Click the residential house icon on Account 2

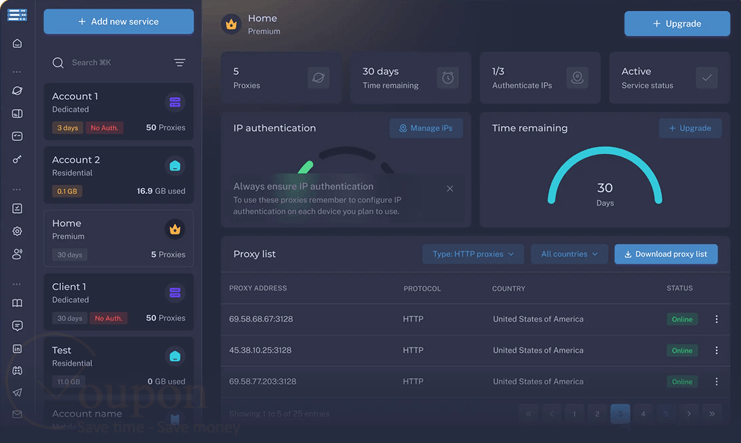pos(175,166)
